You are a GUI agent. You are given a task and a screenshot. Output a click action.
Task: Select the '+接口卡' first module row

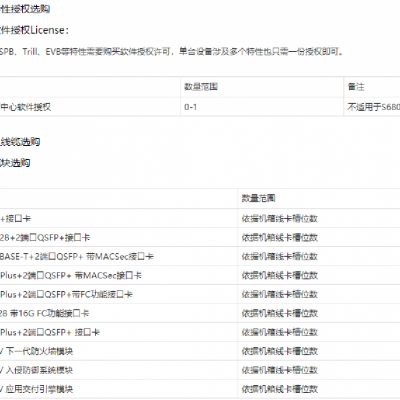point(15,219)
